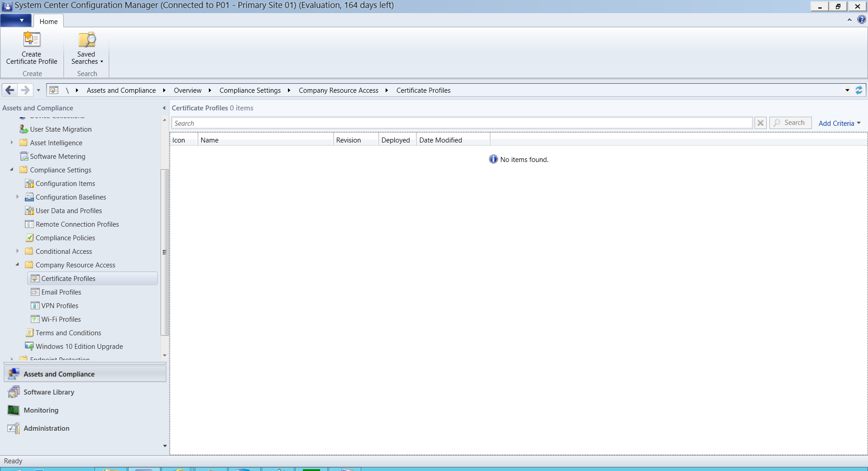Select Wi-Fi Profiles
The height and width of the screenshot is (471, 868).
pos(60,319)
